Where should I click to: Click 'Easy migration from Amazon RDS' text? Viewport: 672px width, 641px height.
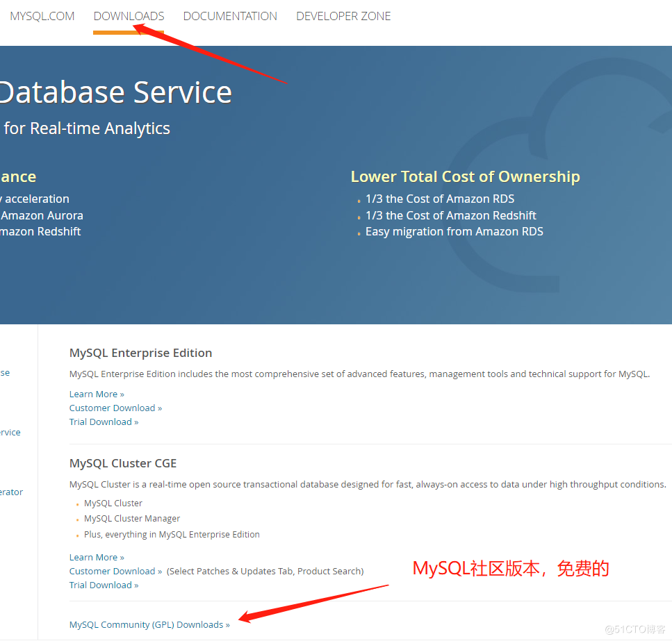(x=454, y=232)
